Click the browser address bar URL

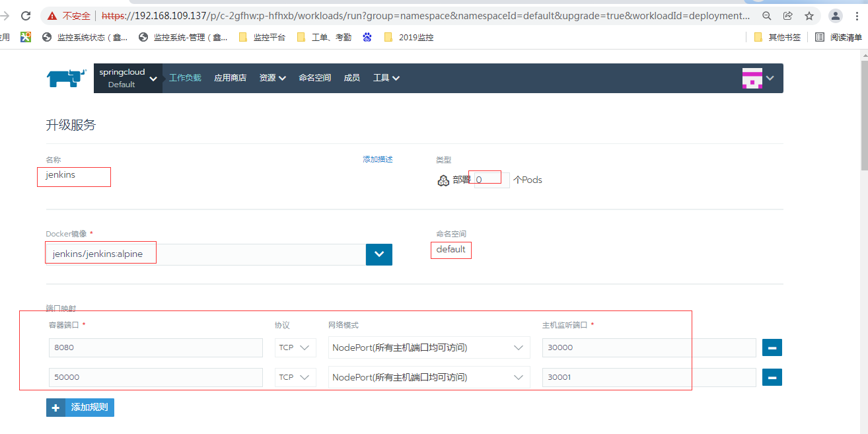click(426, 16)
